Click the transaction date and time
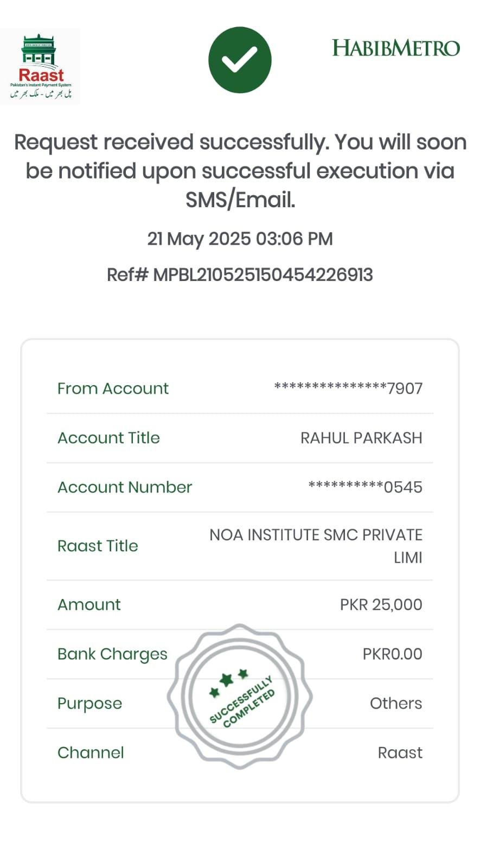Image resolution: width=480 pixels, height=868 pixels. (240, 239)
